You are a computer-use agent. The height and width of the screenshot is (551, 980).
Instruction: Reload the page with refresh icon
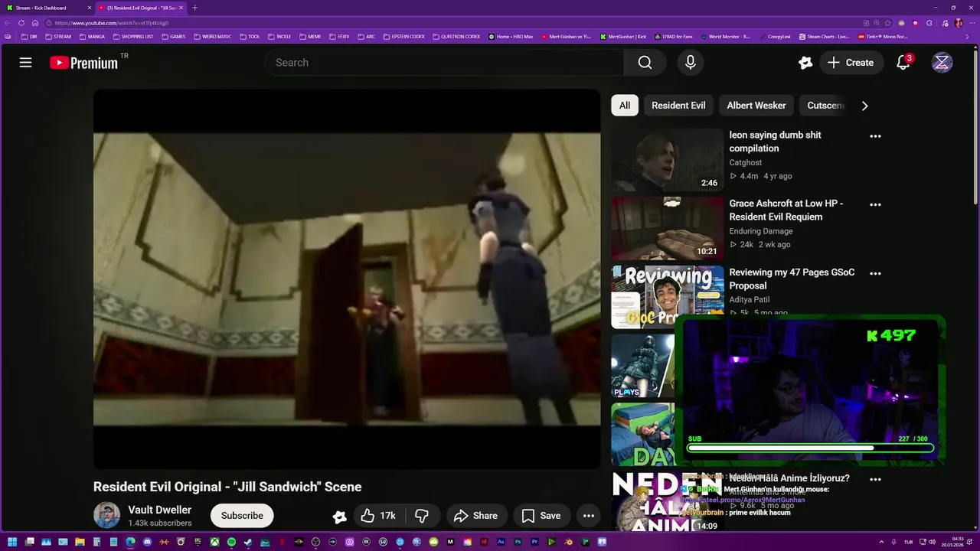click(21, 23)
